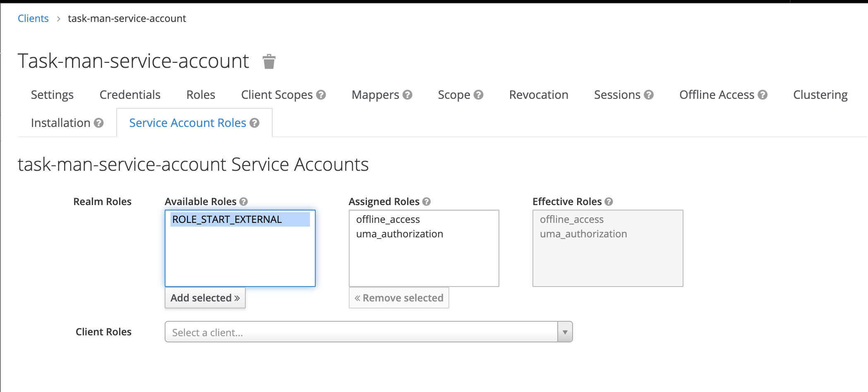Click help icon next to Installation
The height and width of the screenshot is (392, 868).
tap(98, 123)
